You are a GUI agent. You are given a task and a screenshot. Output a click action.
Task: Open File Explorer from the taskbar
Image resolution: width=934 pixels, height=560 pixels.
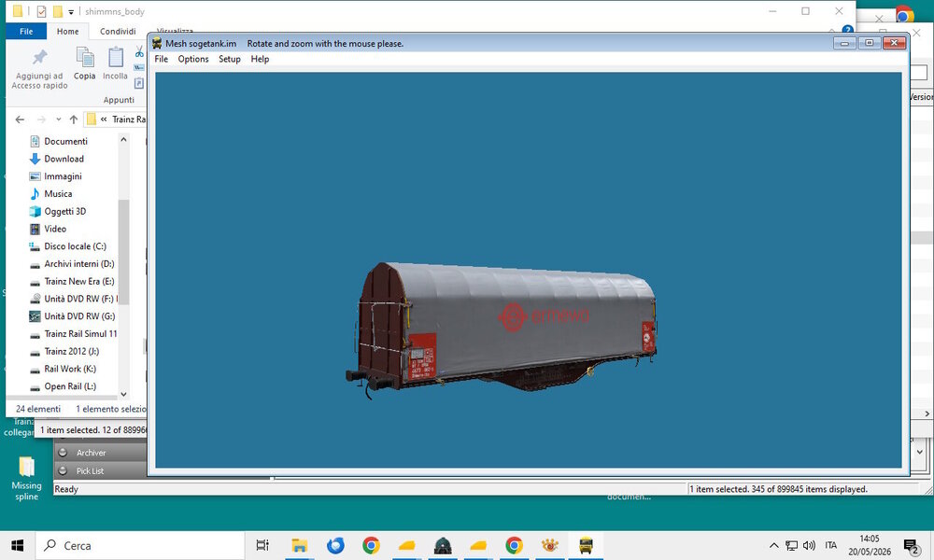point(299,545)
